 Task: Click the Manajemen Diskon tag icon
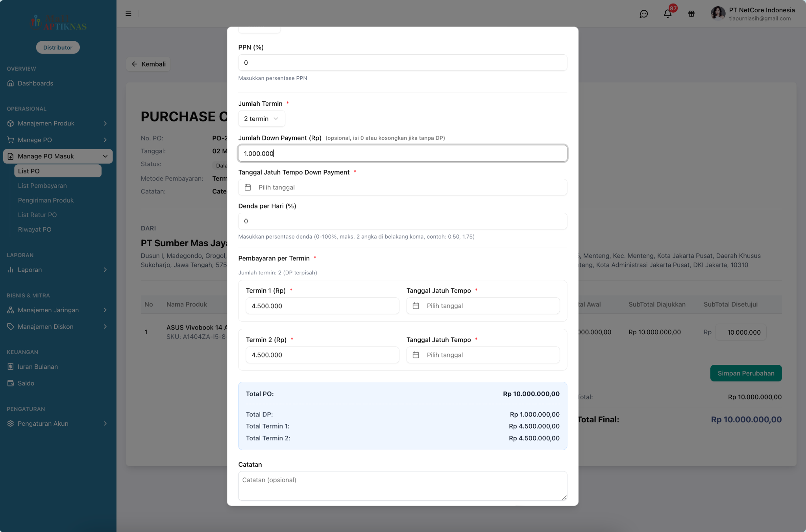[x=11, y=327]
